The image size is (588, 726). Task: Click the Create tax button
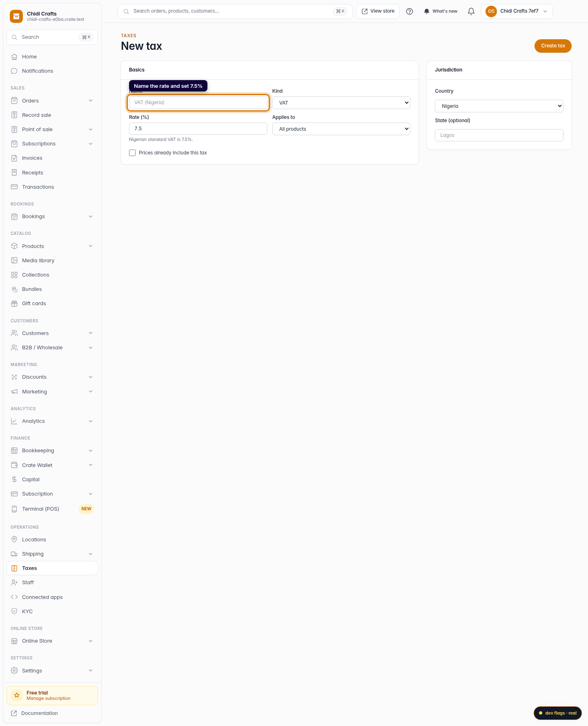coord(553,46)
